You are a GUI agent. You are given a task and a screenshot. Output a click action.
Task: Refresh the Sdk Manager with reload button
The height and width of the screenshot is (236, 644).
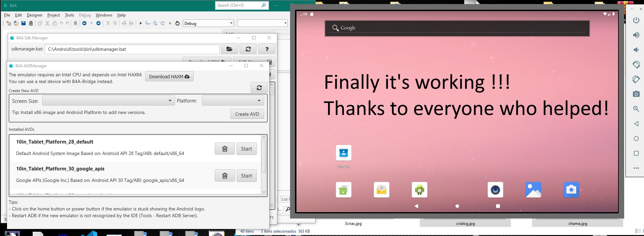(248, 49)
